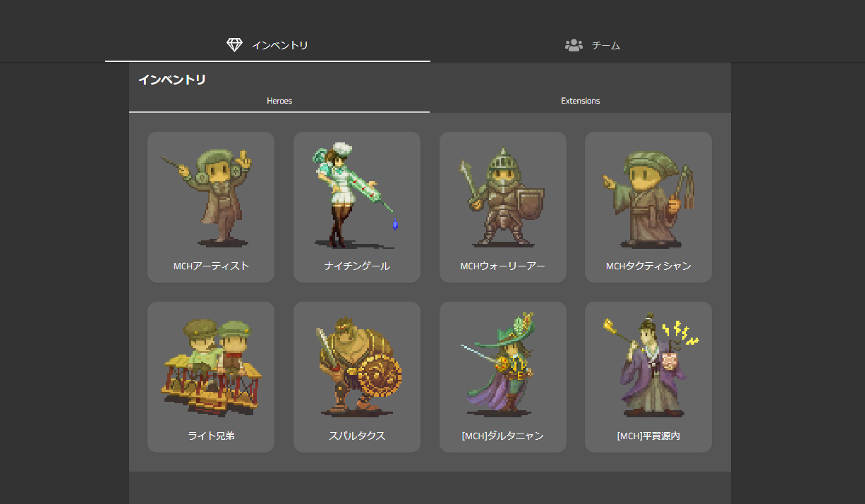This screenshot has height=504, width=865.
Task: Click the ライト兄弟 name label
Action: [211, 436]
